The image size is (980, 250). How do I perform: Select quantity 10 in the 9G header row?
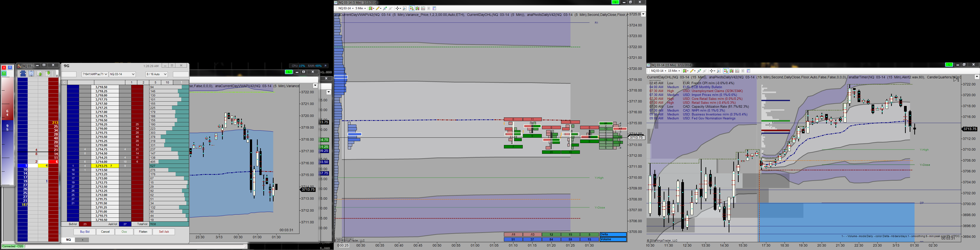coord(167,83)
